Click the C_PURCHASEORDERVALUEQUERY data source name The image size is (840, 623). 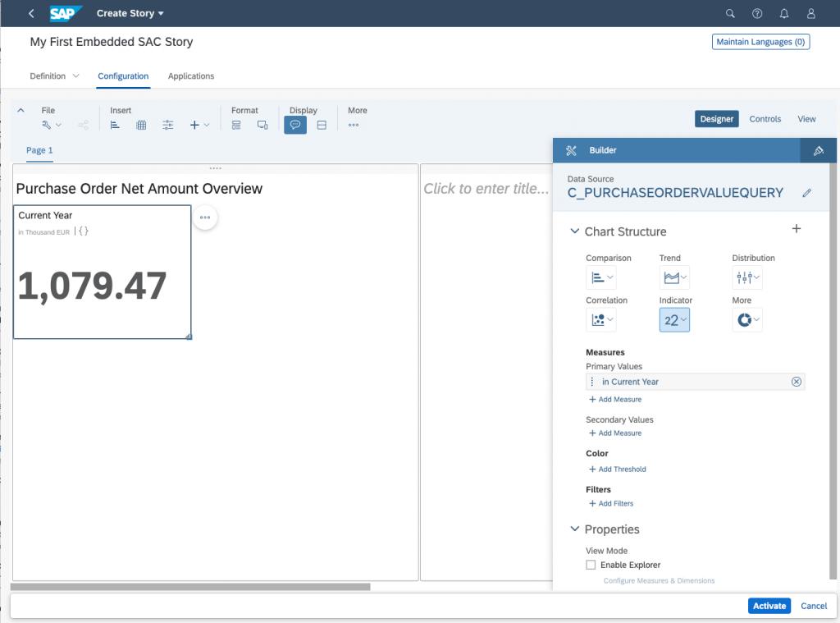pyautogui.click(x=675, y=193)
